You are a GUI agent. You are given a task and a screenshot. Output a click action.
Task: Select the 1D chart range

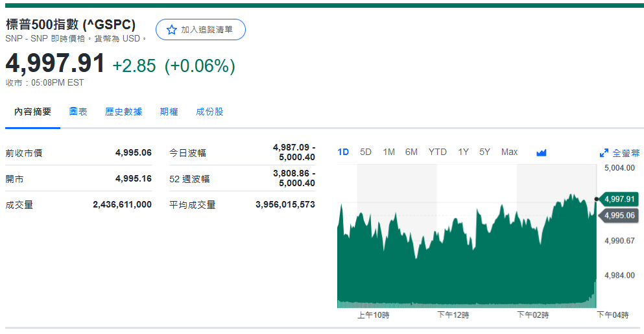tap(343, 152)
